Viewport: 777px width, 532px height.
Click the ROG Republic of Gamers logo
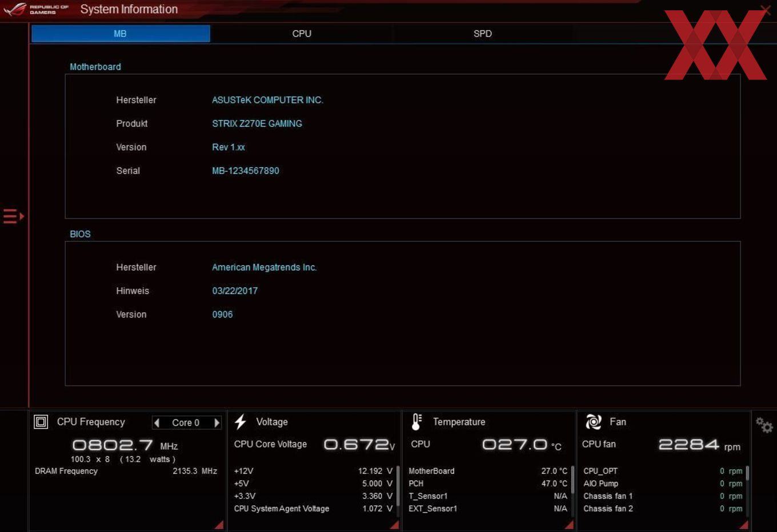36,9
